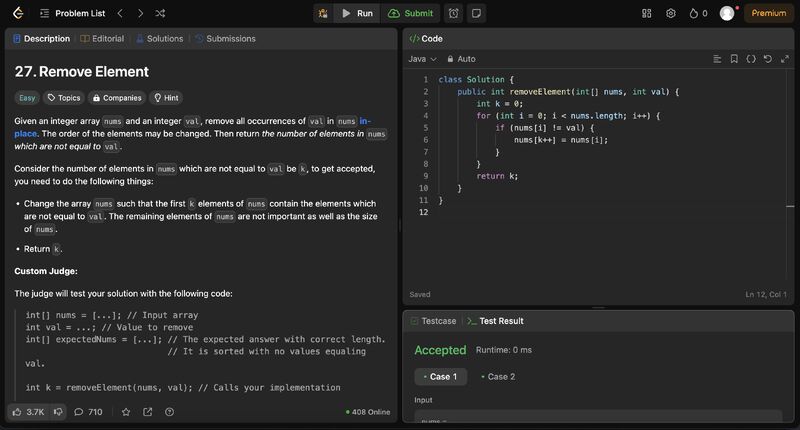Open the Problem List panel
This screenshot has height=430, width=800.
tap(72, 13)
